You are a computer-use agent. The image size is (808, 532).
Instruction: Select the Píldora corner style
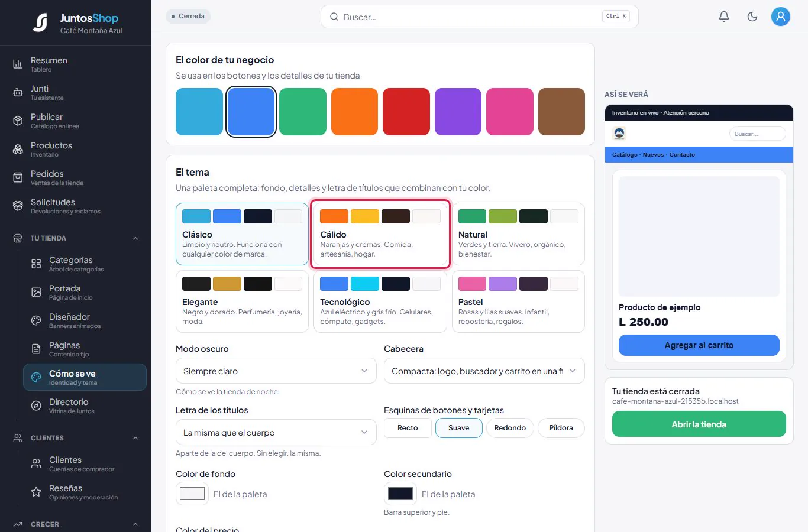click(561, 428)
